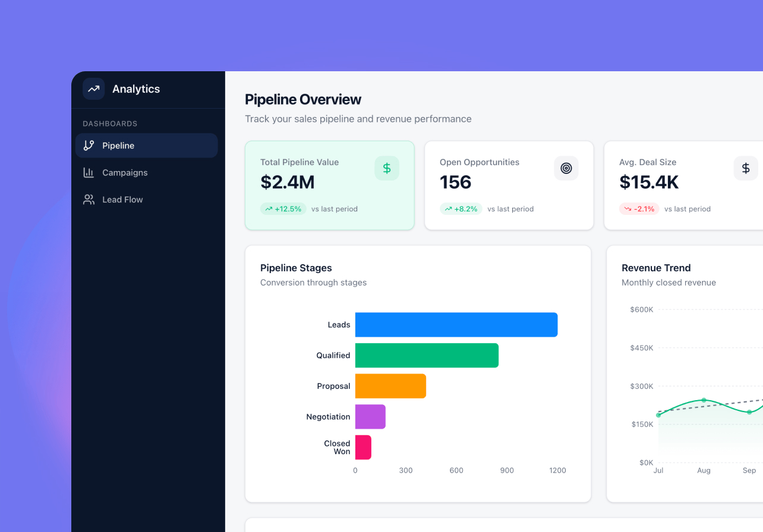763x532 pixels.
Task: Select the Total Pipeline Value card
Action: 329,185
